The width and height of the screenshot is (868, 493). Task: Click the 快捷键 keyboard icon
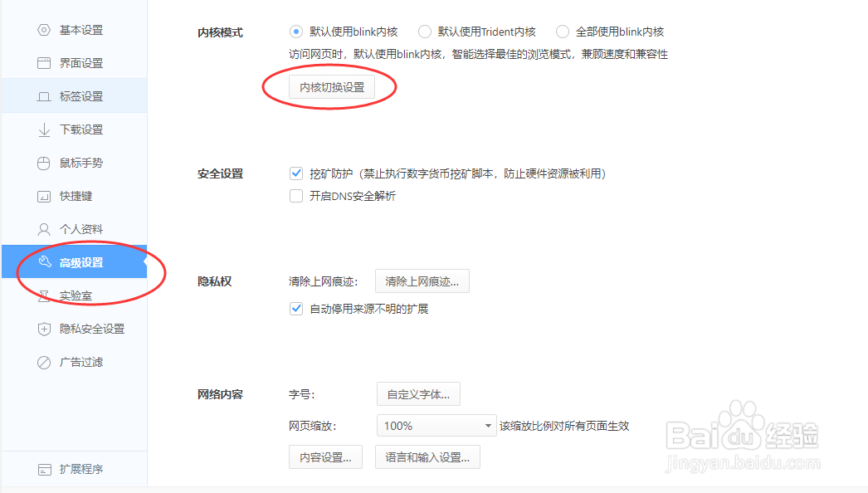[x=44, y=196]
